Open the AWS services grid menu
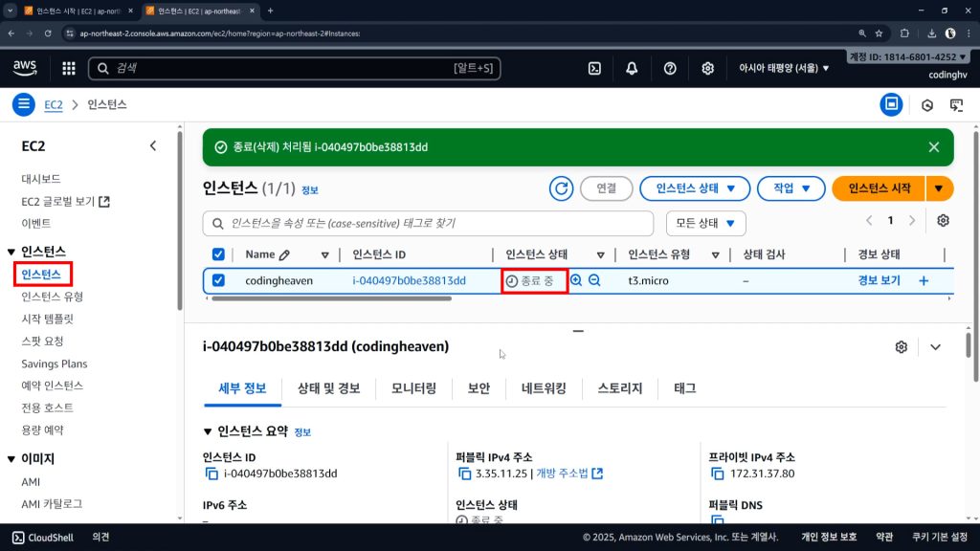980x551 pixels. 69,68
